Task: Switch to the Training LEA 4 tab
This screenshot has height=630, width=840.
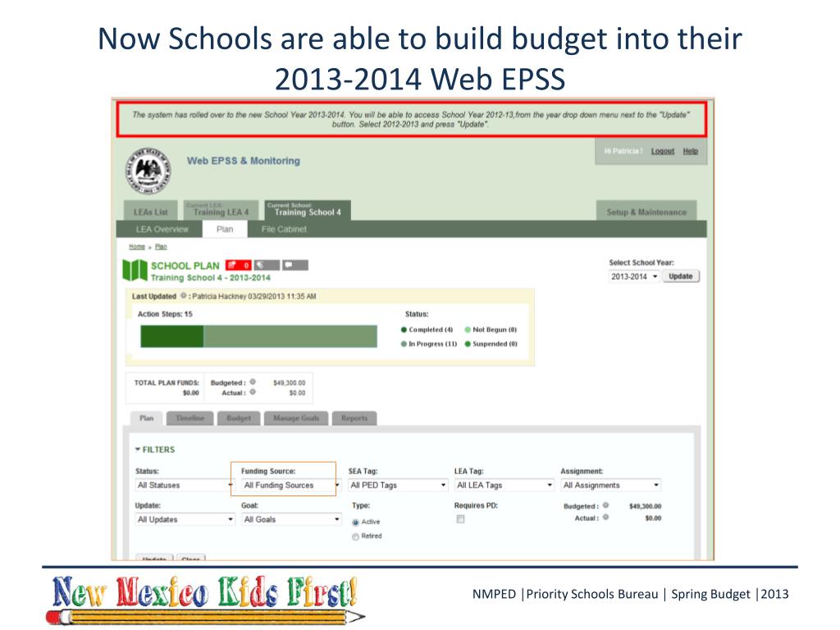Action: point(221,211)
